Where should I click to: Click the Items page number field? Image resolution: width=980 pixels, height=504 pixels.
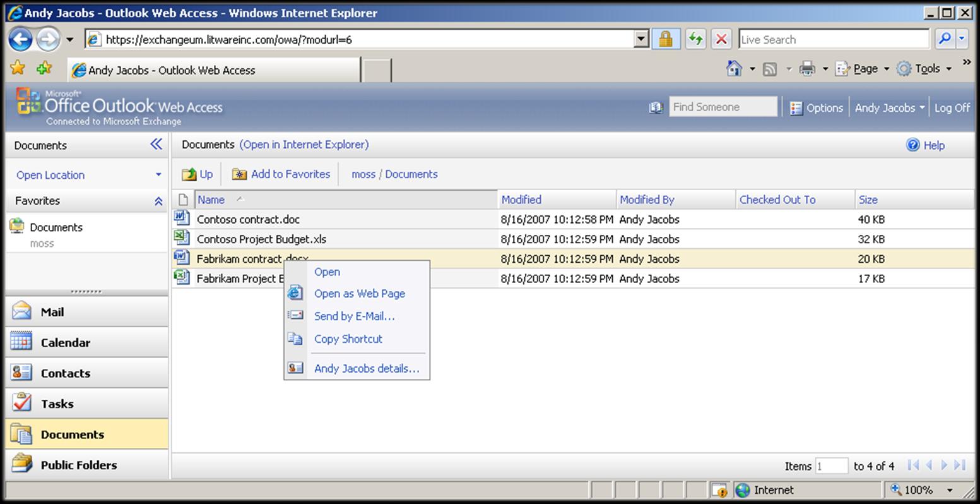coord(831,466)
